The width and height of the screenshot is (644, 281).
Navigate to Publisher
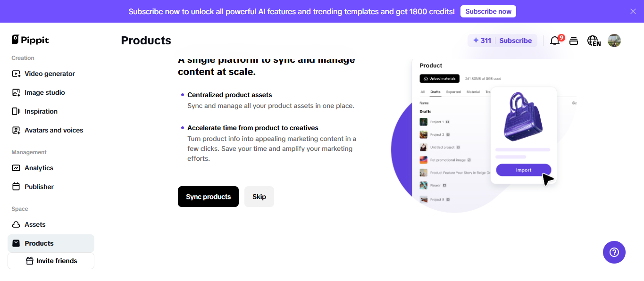point(39,187)
